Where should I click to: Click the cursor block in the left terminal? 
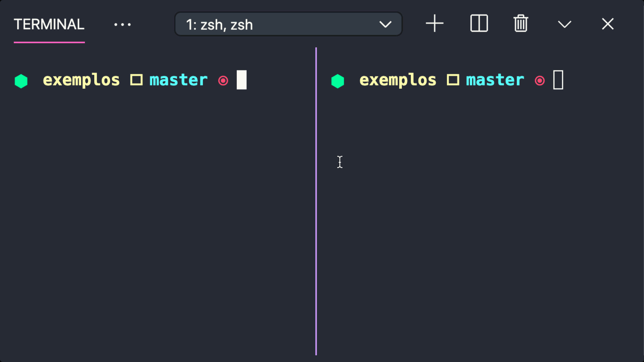[x=241, y=80]
